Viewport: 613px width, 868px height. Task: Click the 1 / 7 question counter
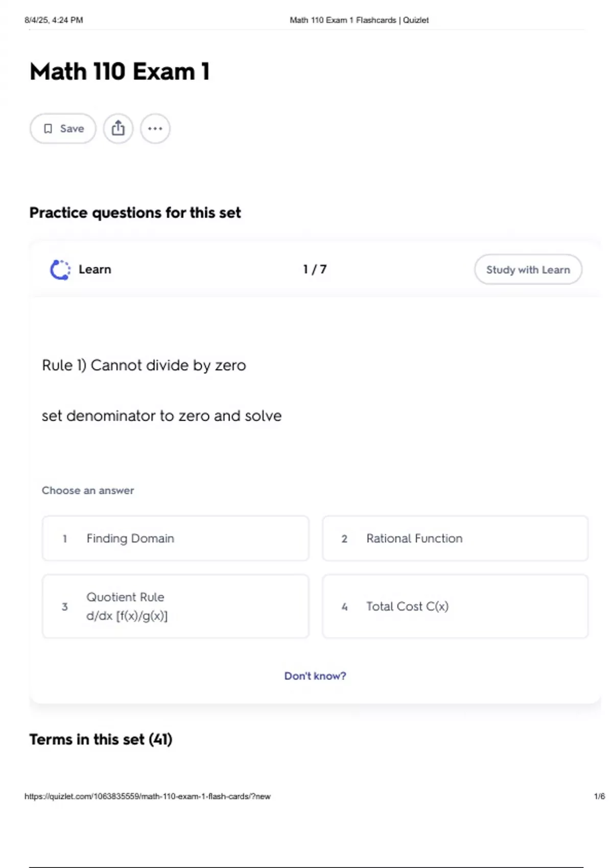point(315,269)
